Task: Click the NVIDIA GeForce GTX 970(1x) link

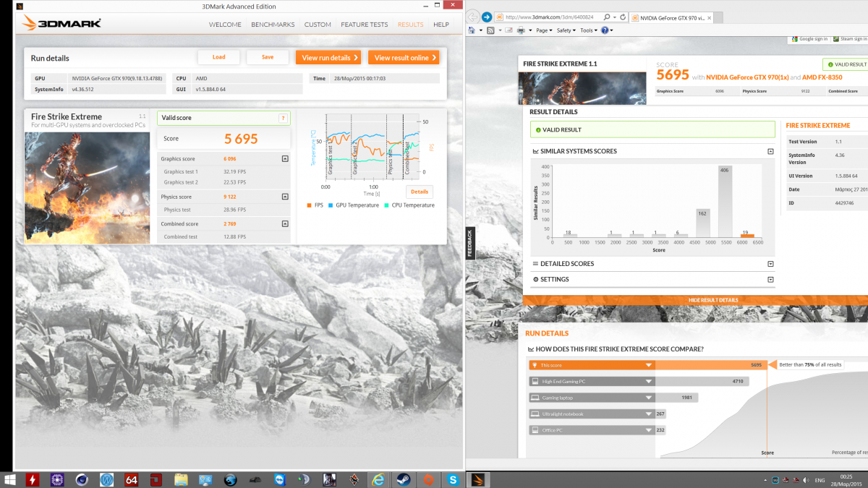Action: tap(747, 77)
